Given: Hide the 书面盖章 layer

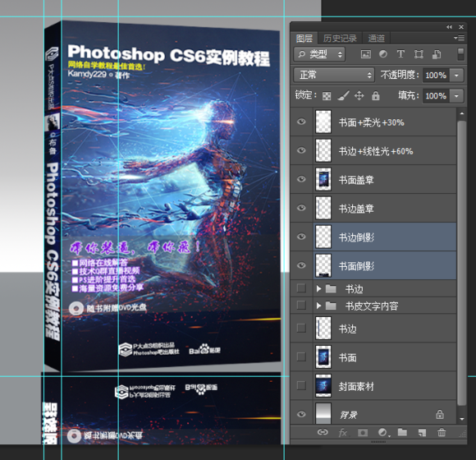Looking at the screenshot, I should [x=301, y=179].
